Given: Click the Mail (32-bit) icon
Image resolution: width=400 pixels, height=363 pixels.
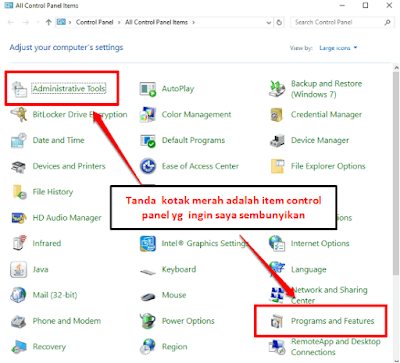Looking at the screenshot, I should [19, 295].
